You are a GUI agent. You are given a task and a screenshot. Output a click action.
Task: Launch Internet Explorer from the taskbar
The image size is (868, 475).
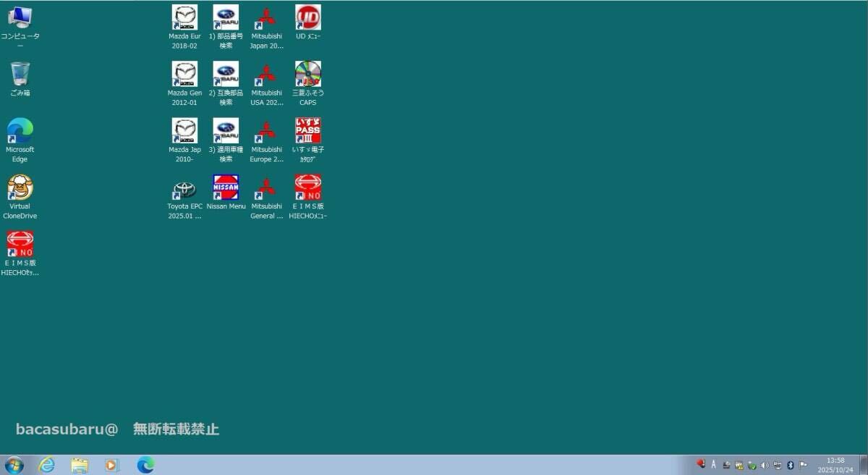click(47, 465)
